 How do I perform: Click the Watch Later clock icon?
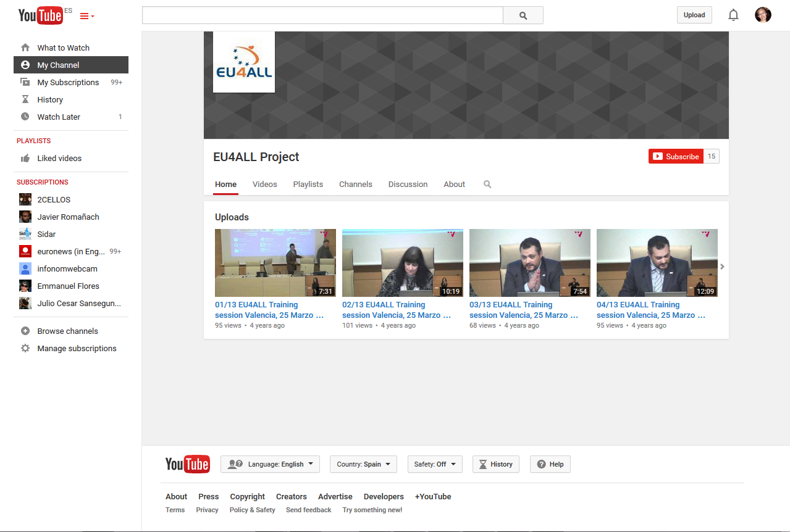(x=25, y=117)
